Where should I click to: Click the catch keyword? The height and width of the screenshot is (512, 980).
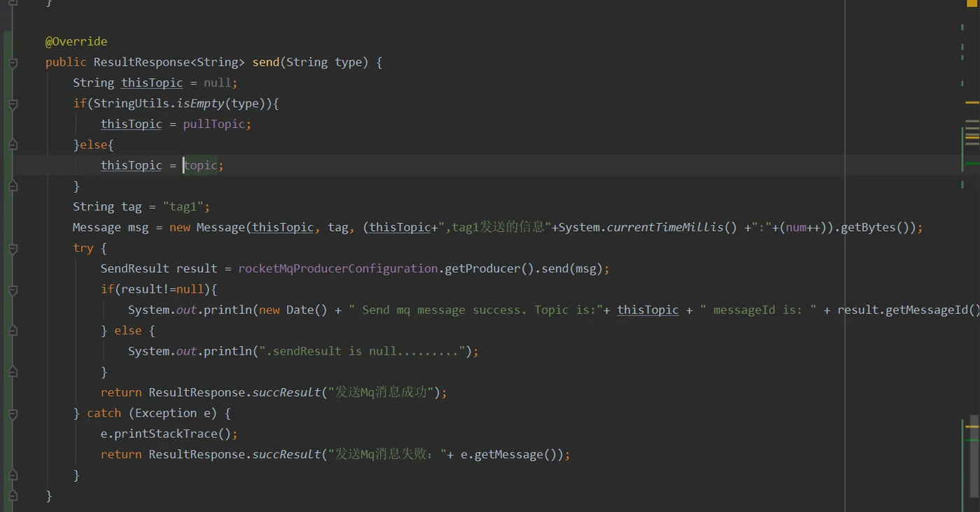104,413
